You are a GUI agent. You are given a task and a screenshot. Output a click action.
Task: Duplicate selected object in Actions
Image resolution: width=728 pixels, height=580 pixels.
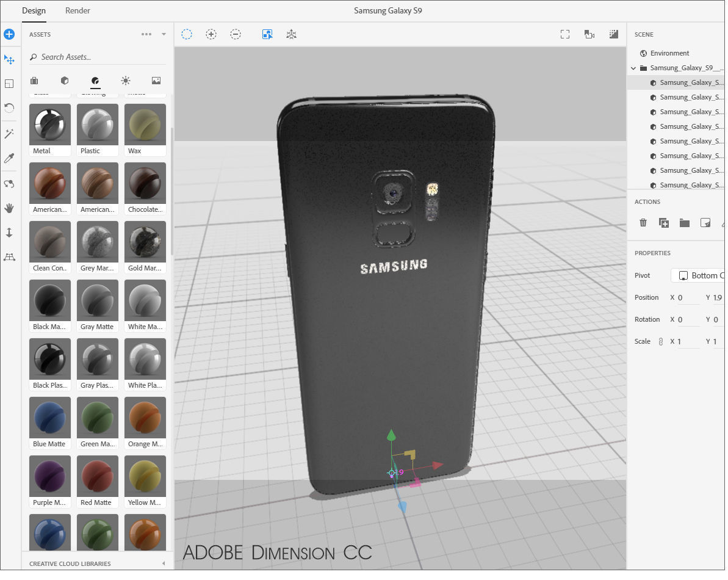[664, 223]
